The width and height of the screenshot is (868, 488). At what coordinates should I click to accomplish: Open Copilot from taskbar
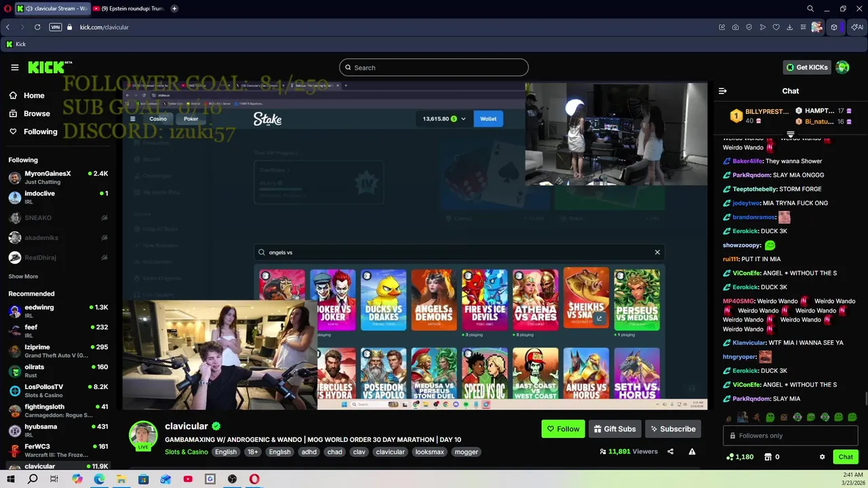tap(77, 479)
